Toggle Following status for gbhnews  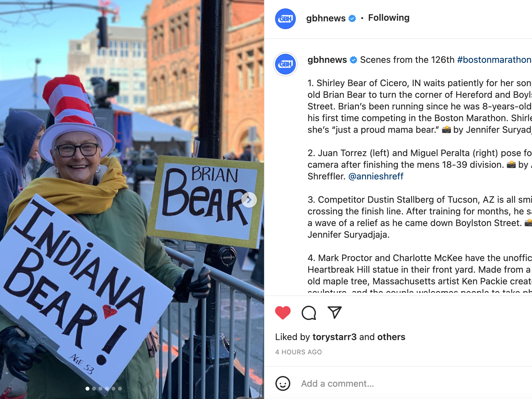pos(389,18)
